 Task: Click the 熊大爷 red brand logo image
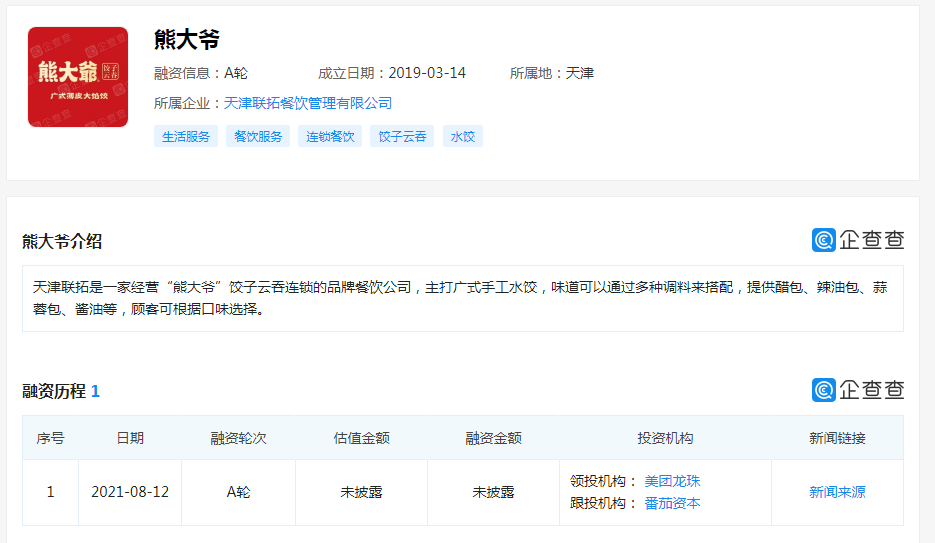[x=78, y=77]
